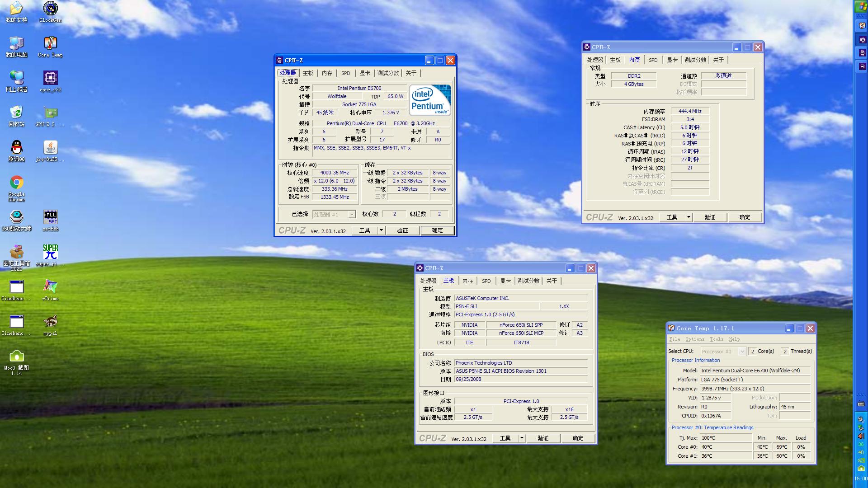The image size is (868, 488).
Task: Click the P5N-E SLI model field
Action: pos(496,306)
